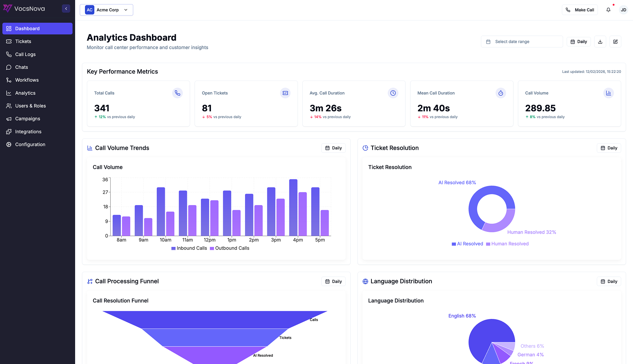Open the edit dashboard icon top right

tap(615, 41)
